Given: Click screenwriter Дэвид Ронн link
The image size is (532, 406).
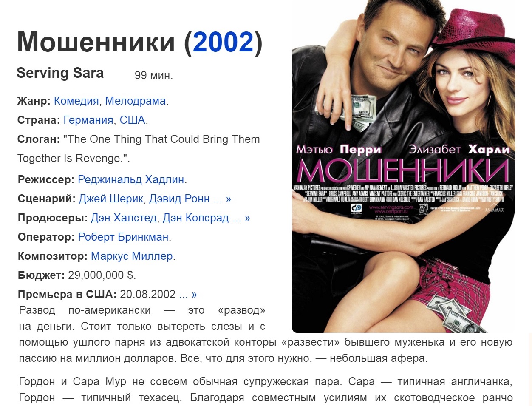Looking at the screenshot, I should [179, 199].
